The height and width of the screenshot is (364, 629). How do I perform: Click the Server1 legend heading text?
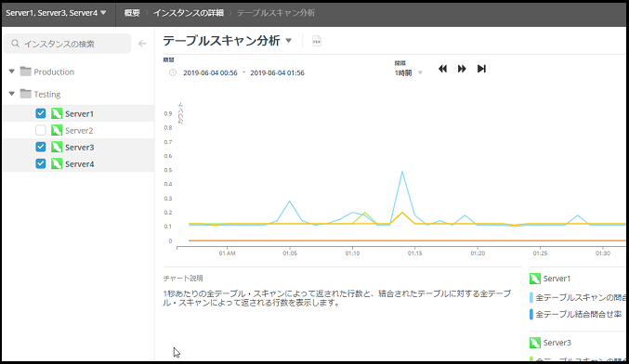point(557,279)
